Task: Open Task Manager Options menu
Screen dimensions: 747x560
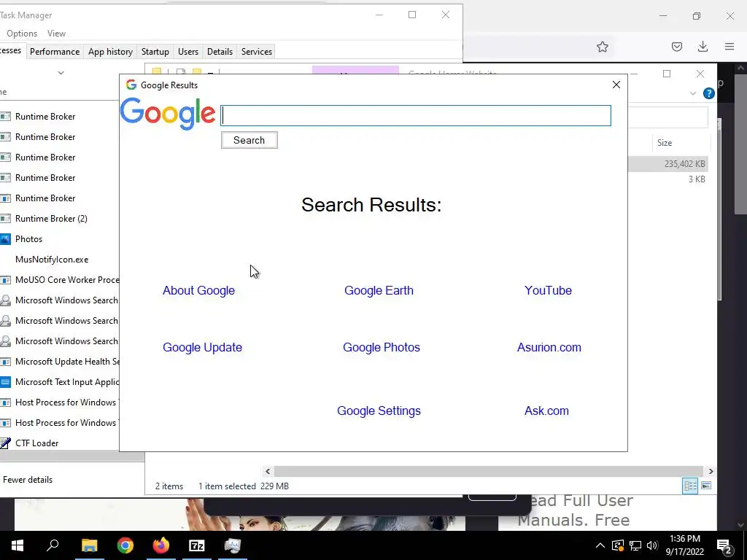Action: click(x=22, y=34)
